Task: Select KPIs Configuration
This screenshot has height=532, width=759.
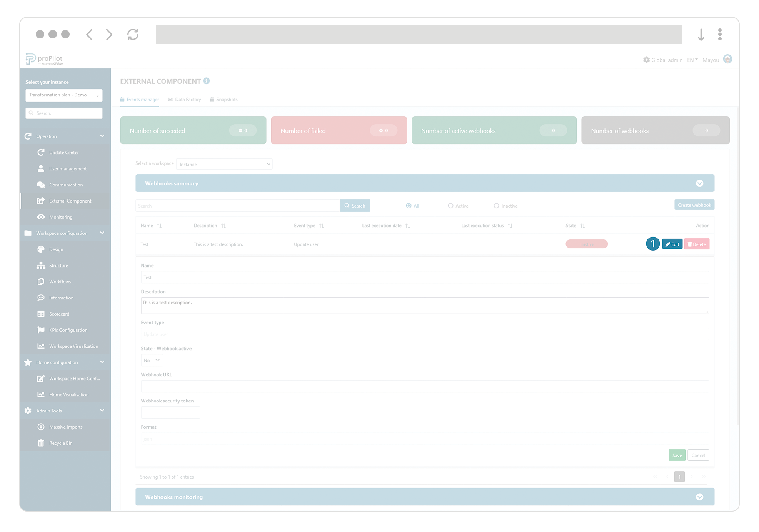Action: tap(68, 330)
